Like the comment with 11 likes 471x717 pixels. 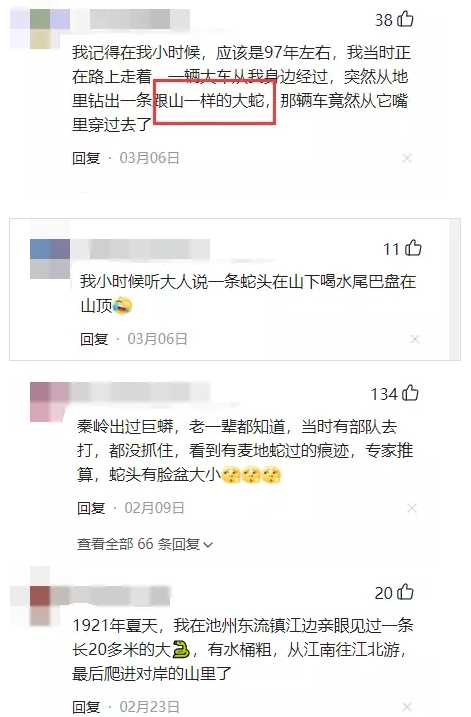[x=413, y=248]
